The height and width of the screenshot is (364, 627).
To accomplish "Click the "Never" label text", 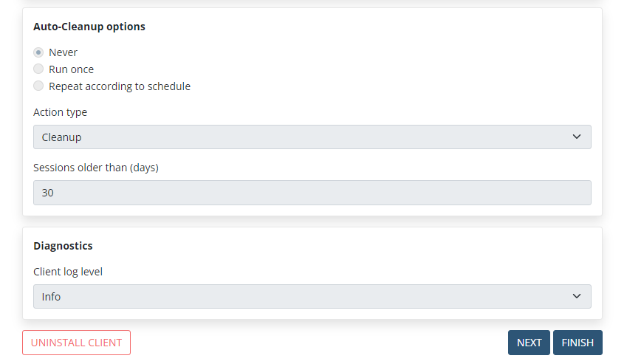I will (63, 52).
